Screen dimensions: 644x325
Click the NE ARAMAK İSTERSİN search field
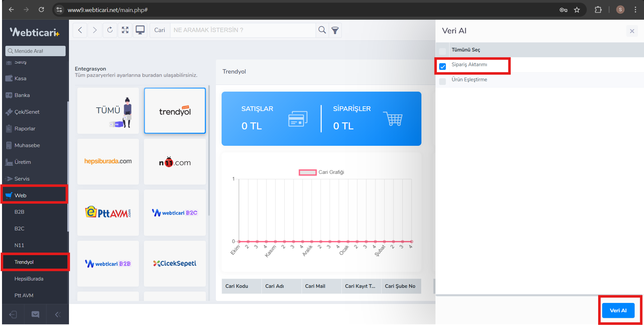click(243, 30)
